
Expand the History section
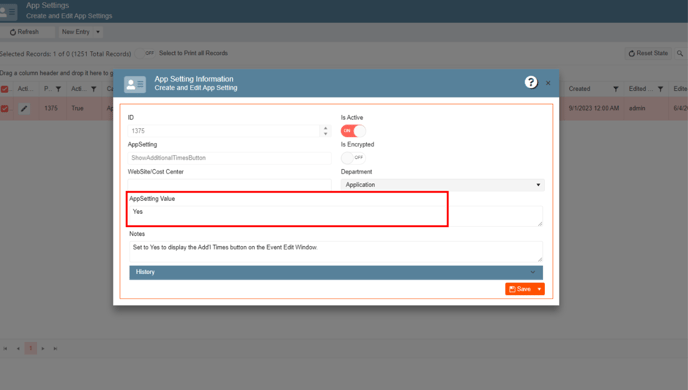pyautogui.click(x=336, y=272)
